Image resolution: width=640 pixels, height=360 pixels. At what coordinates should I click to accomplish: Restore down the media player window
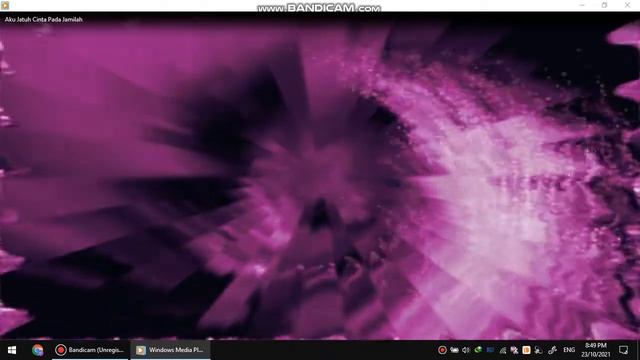[x=604, y=5]
